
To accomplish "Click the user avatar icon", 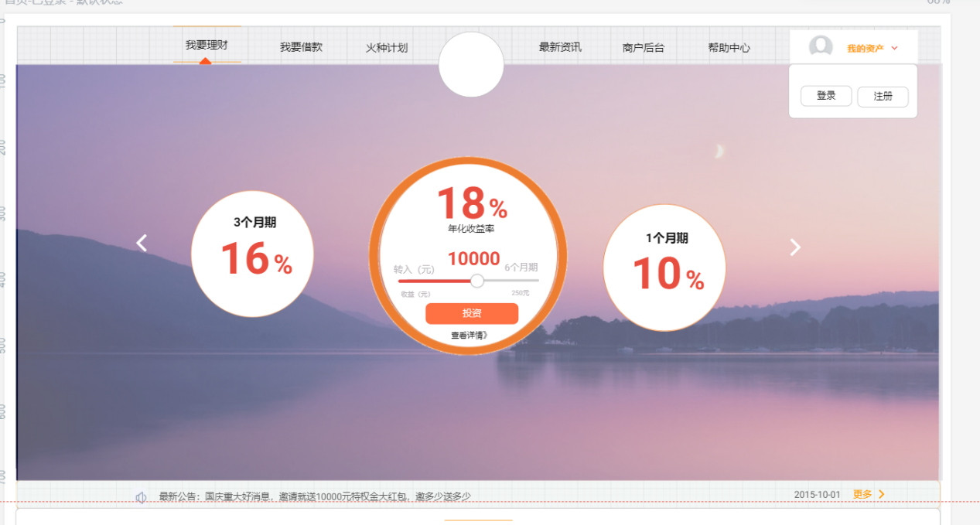I will tap(821, 47).
